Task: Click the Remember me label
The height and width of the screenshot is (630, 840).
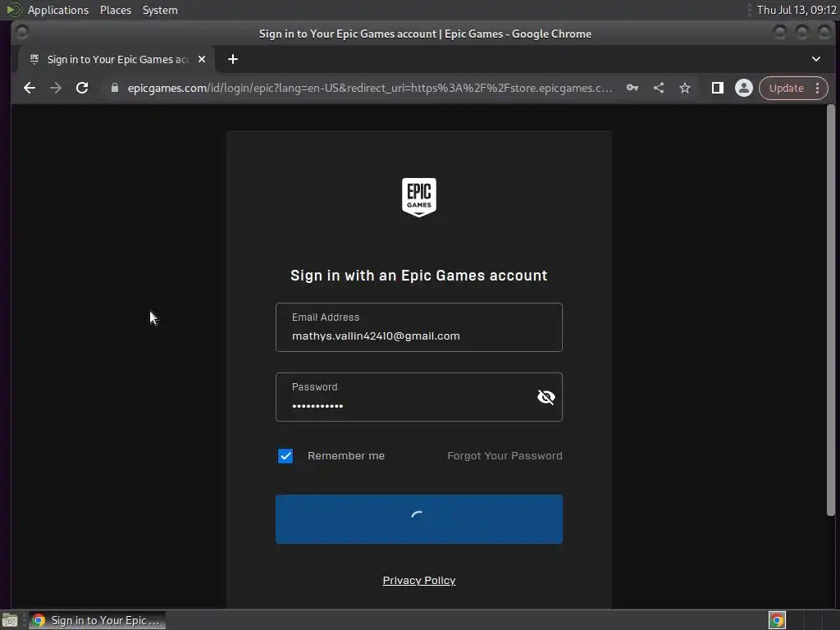Action: (x=346, y=456)
